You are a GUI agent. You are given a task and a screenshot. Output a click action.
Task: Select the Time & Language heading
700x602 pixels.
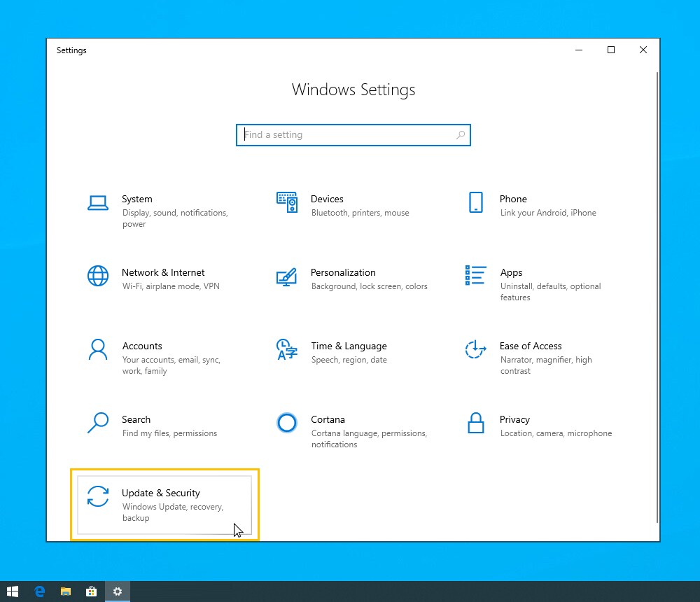click(349, 346)
